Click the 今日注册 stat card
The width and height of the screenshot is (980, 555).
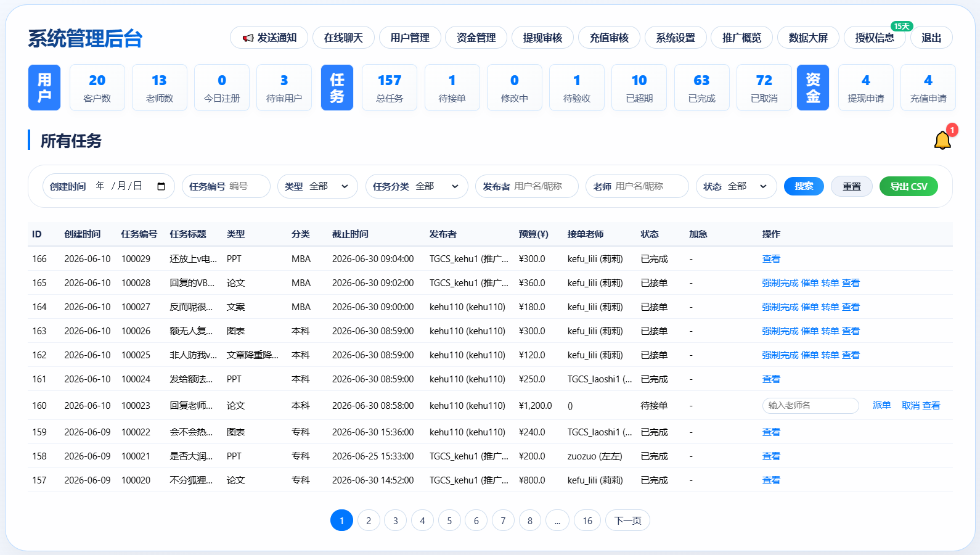coord(222,88)
